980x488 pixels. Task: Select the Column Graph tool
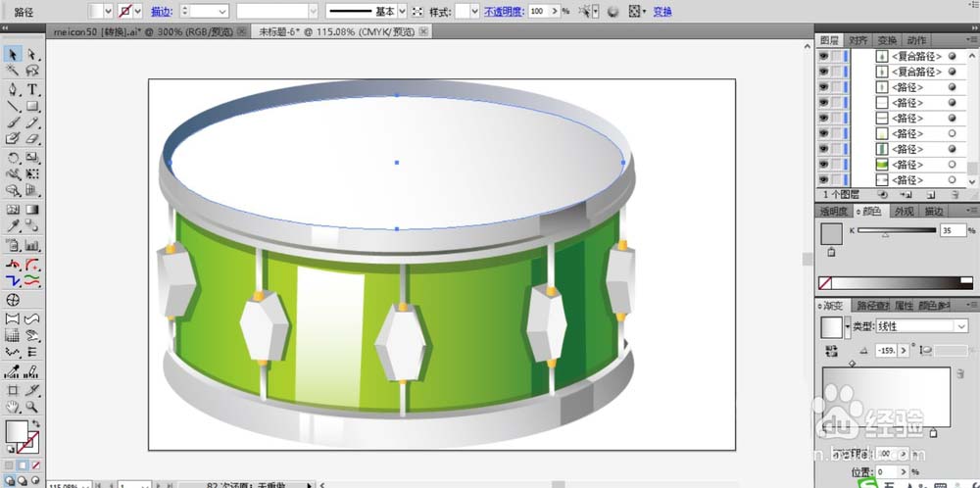[32, 246]
